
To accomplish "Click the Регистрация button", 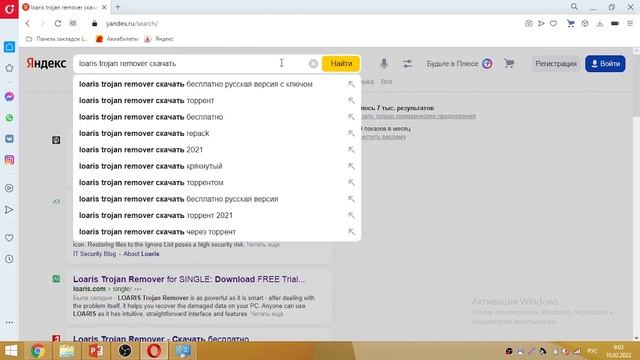I will click(x=556, y=64).
